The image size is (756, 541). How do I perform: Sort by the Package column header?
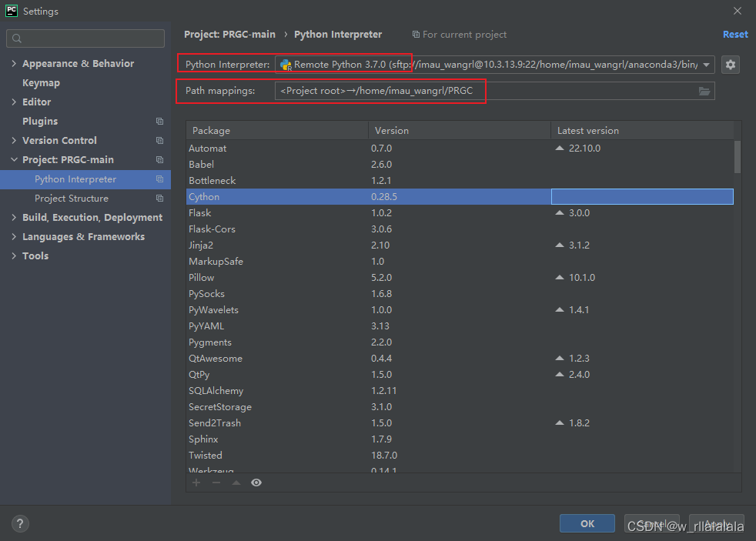pyautogui.click(x=277, y=131)
